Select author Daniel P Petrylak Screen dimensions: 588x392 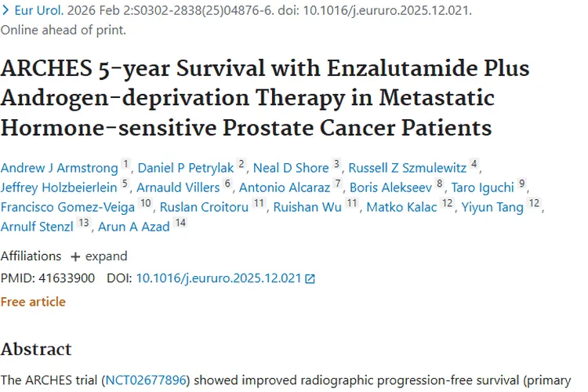coord(186,167)
